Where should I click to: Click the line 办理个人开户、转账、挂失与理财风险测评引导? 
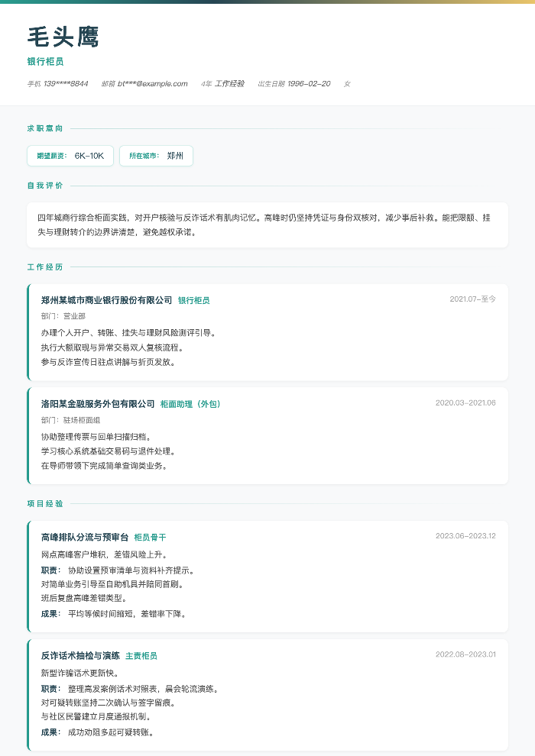click(x=128, y=333)
